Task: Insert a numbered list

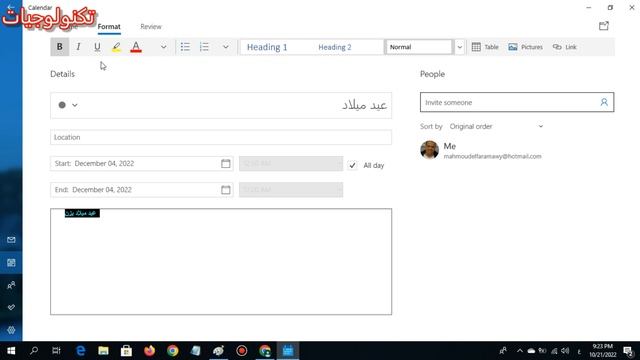Action: tap(204, 47)
